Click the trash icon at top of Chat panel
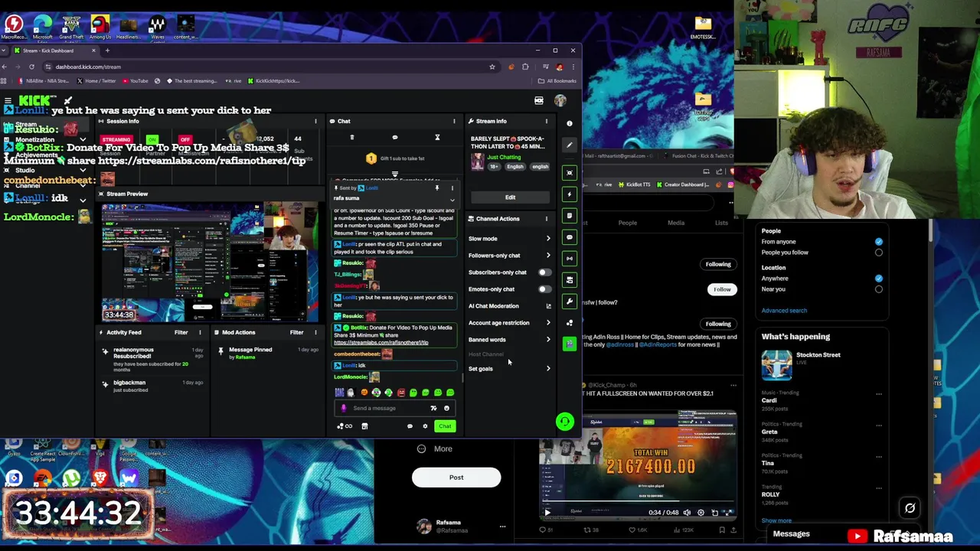This screenshot has width=980, height=551. pyautogui.click(x=351, y=138)
